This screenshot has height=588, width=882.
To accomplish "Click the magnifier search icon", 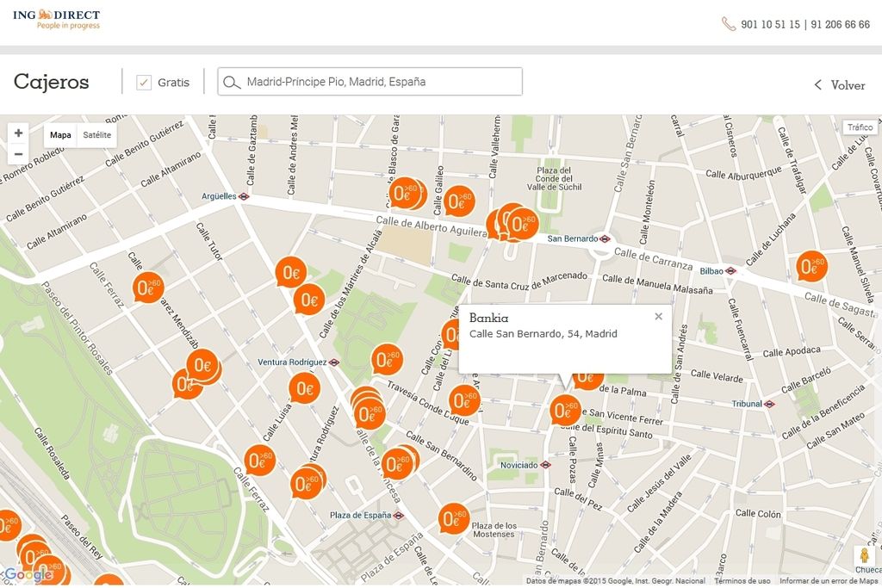I will 231,83.
